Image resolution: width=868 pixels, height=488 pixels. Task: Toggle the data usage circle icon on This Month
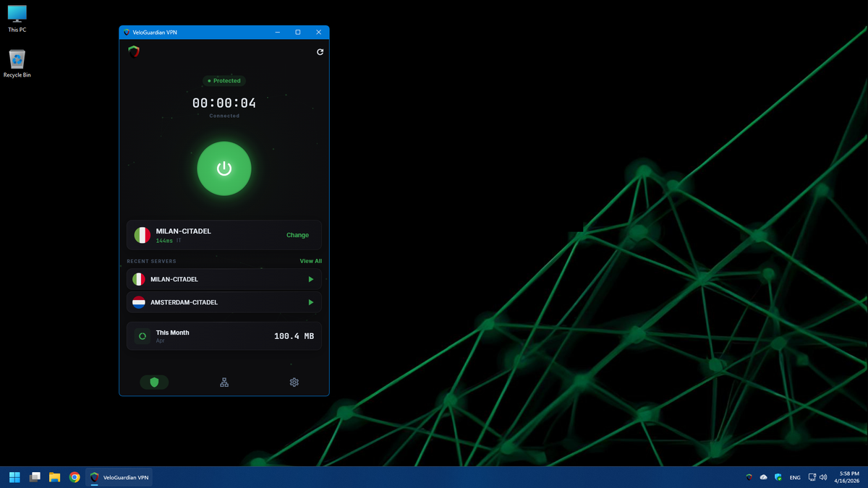[x=142, y=335]
